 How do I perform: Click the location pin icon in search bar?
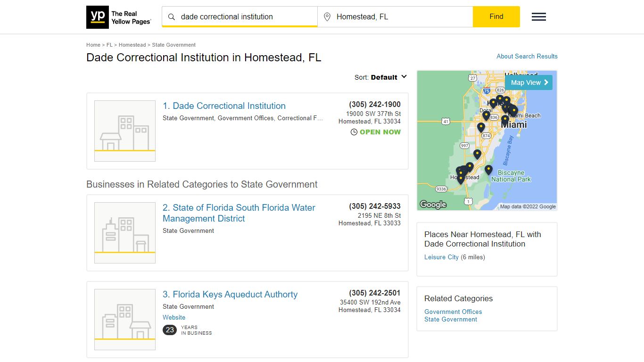tap(327, 17)
